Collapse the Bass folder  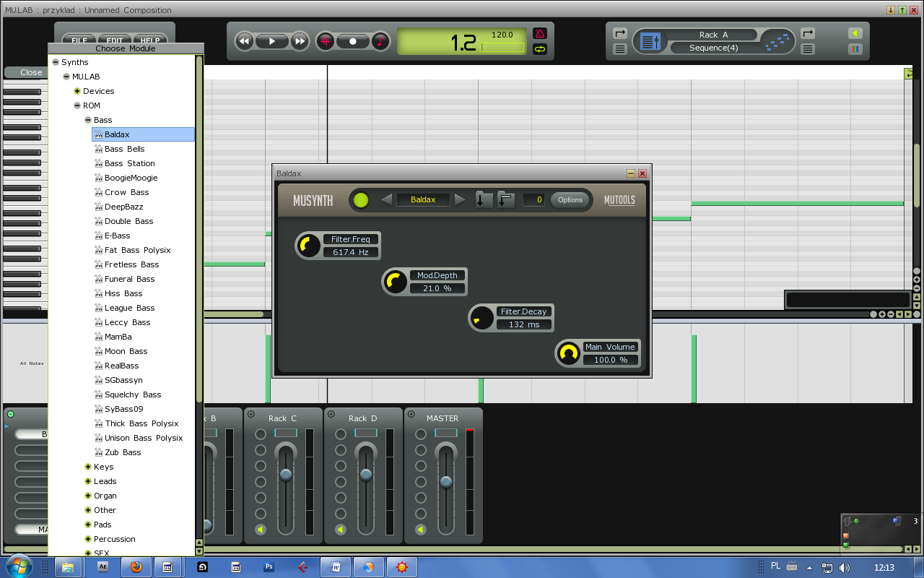click(x=87, y=120)
